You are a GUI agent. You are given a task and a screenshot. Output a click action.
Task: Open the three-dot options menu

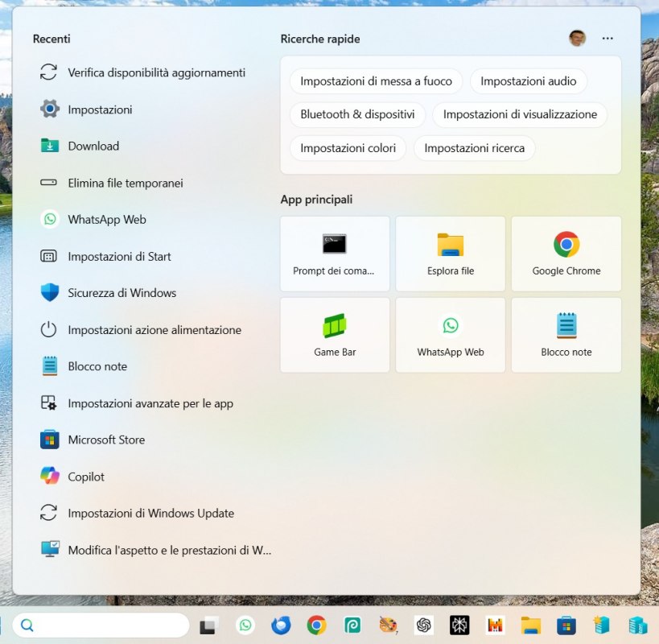pyautogui.click(x=608, y=38)
